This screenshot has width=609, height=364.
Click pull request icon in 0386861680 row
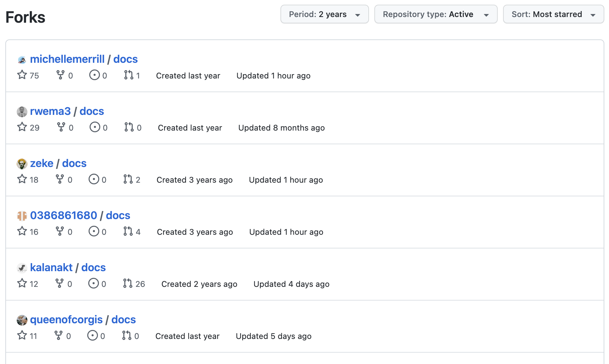point(128,231)
